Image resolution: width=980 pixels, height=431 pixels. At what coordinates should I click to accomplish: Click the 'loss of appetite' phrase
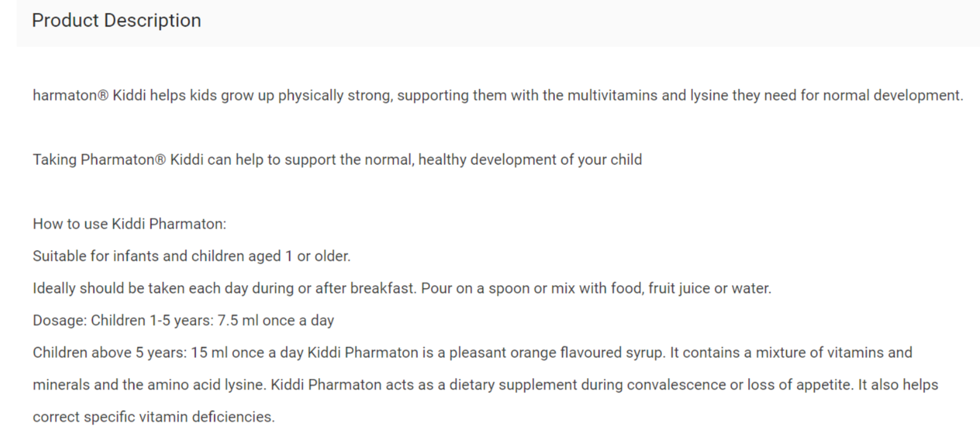[x=799, y=385]
